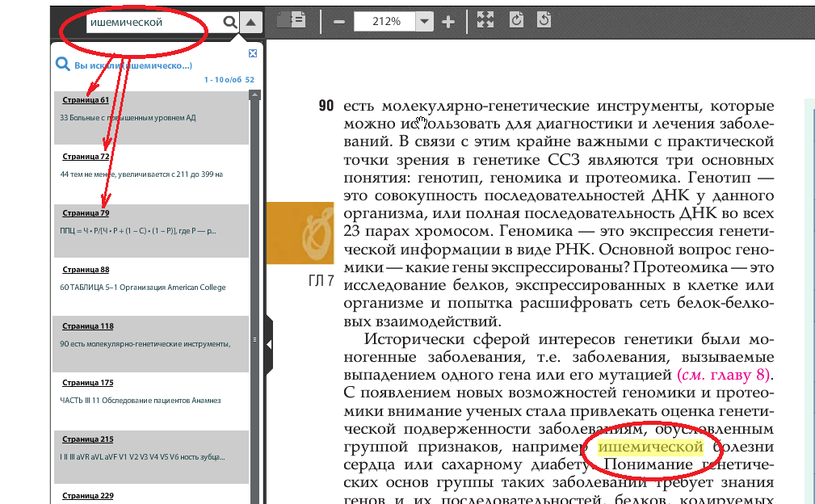Click snippet 'ЧАСТЬ III 11 Обследование пациентов'
This screenshot has height=504, width=815.
(x=141, y=401)
